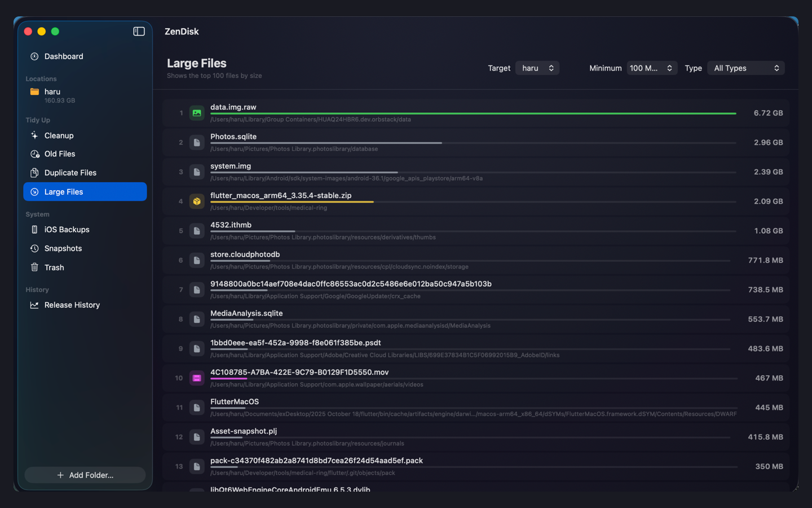Click the Cleanup sparkle icon
Viewport: 812px width, 508px height.
(x=34, y=135)
